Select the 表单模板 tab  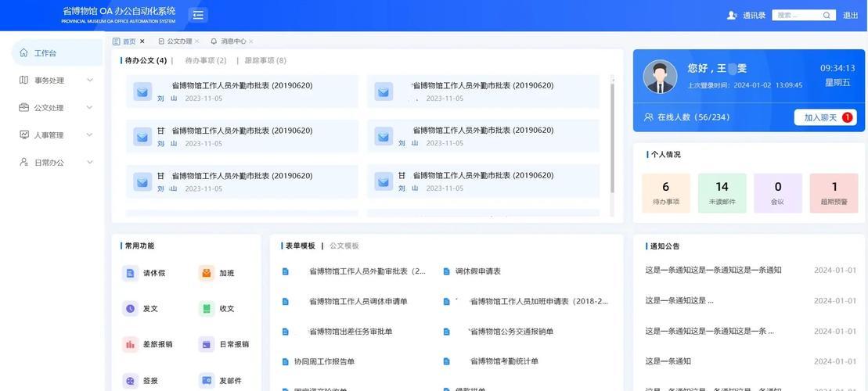tap(300, 246)
